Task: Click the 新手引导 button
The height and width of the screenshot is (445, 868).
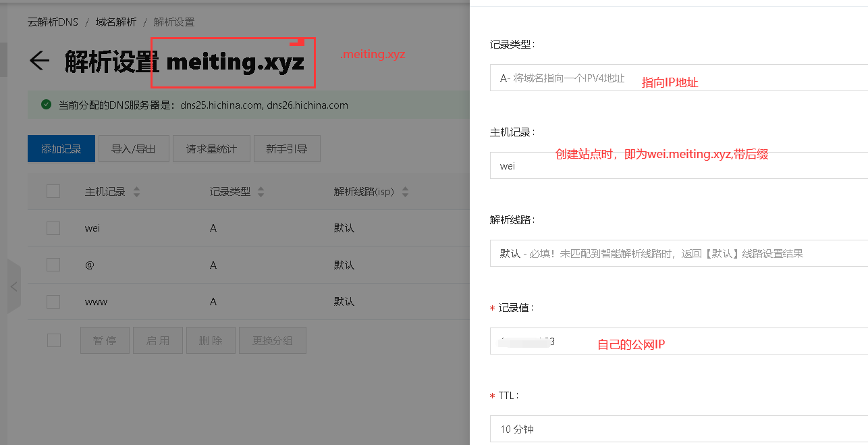Action: 287,149
